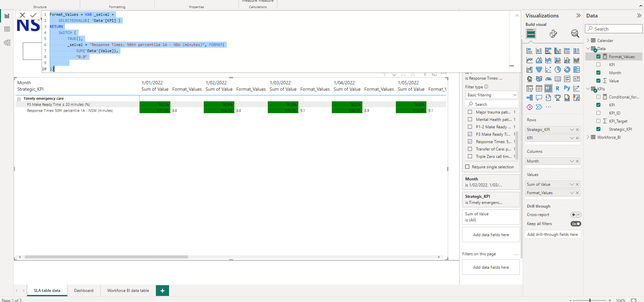Screen dimensions: 644x302
Task: Uncheck the Format_Values field checkbox
Action: click(598, 57)
